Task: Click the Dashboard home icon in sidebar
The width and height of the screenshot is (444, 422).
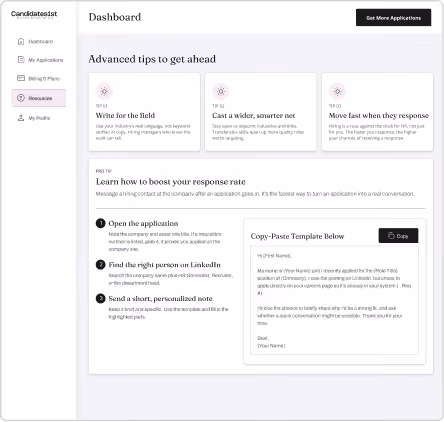Action: (x=21, y=41)
